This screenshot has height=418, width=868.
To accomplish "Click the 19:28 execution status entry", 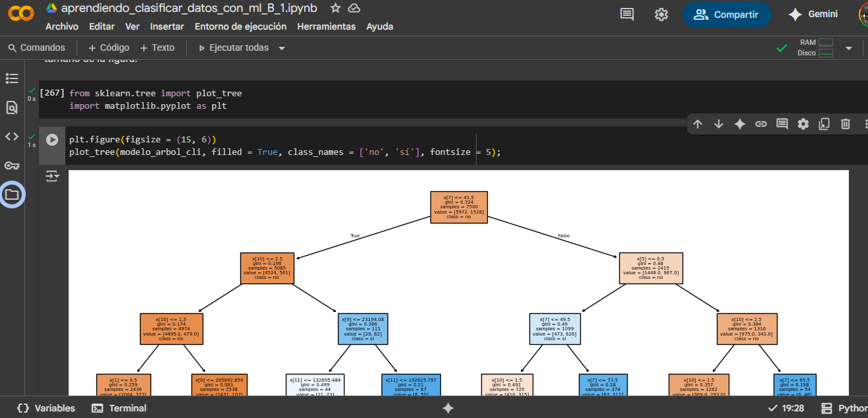I will (787, 408).
